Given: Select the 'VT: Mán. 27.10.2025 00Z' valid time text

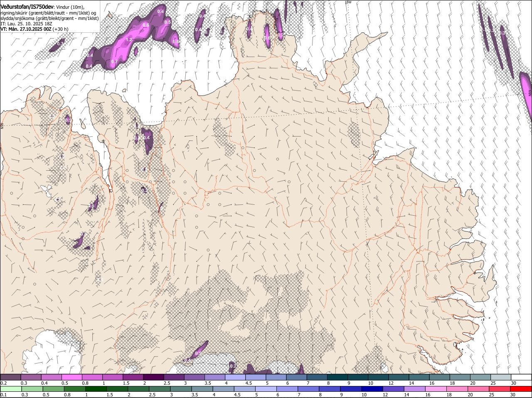Looking at the screenshot, I should point(26,29).
